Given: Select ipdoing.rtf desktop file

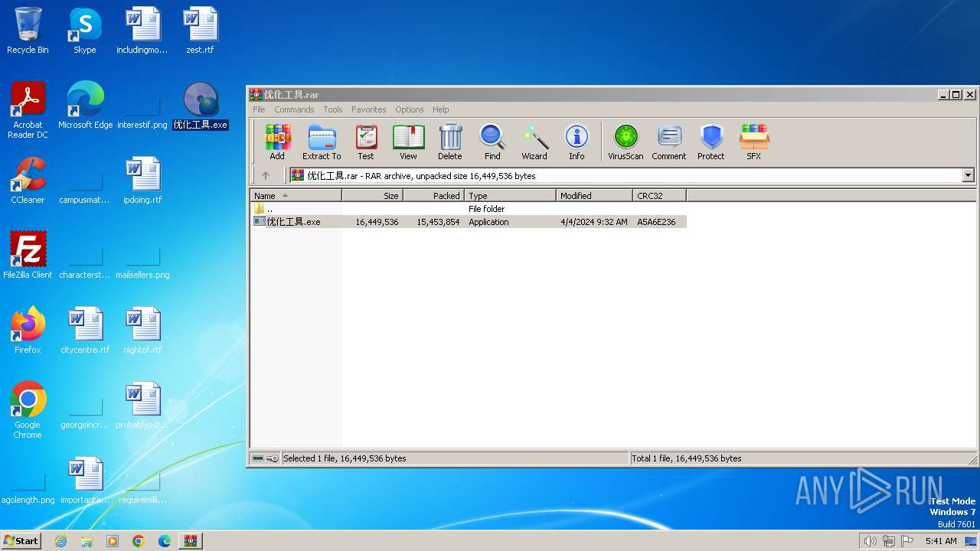Looking at the screenshot, I should [x=143, y=181].
